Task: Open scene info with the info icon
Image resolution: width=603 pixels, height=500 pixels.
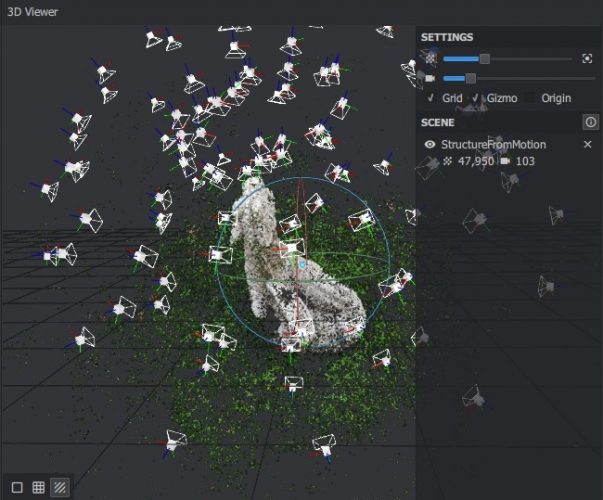Action: (x=589, y=122)
